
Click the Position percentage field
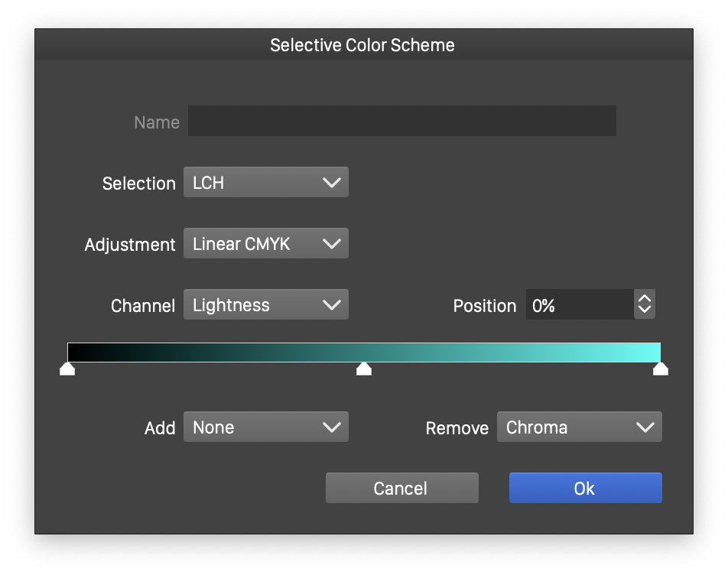[x=579, y=305]
